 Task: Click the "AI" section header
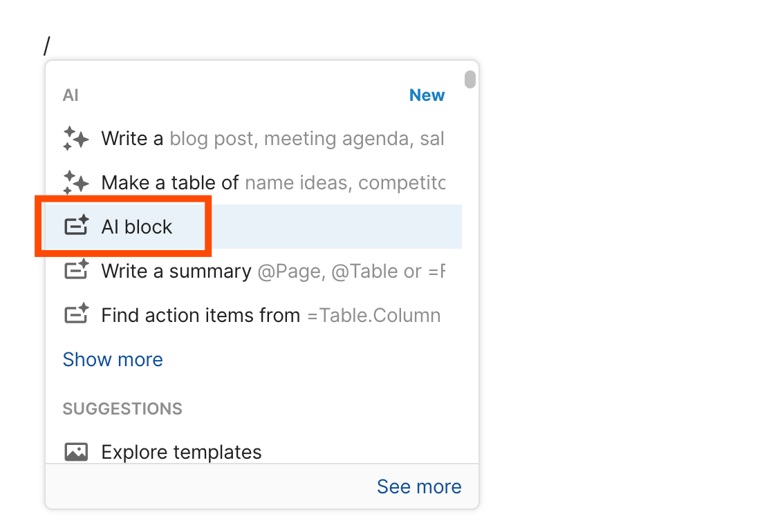tap(71, 95)
